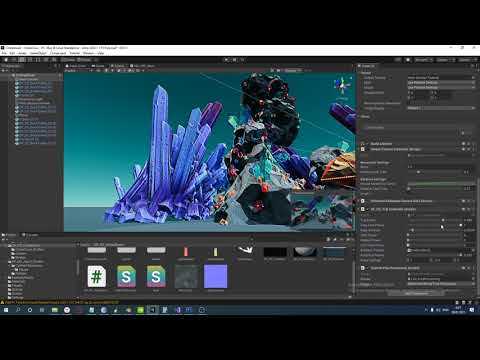The image size is (480, 360).
Task: Open the Window menu
Action: pos(88,53)
